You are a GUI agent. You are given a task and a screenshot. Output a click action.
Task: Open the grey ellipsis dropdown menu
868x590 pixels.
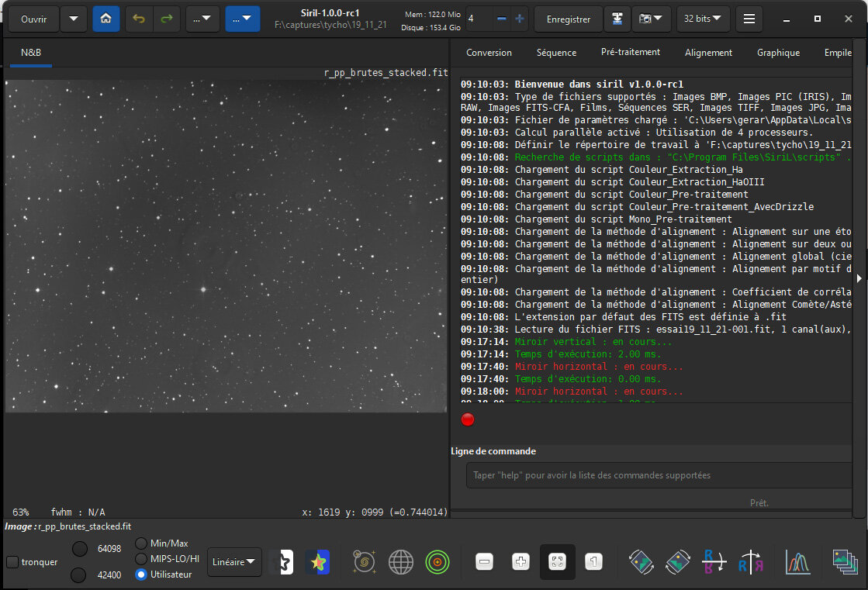click(202, 19)
